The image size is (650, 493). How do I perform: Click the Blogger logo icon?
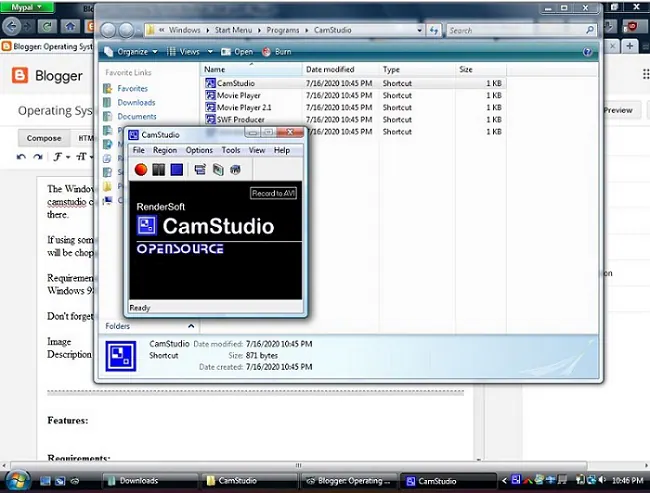19,75
